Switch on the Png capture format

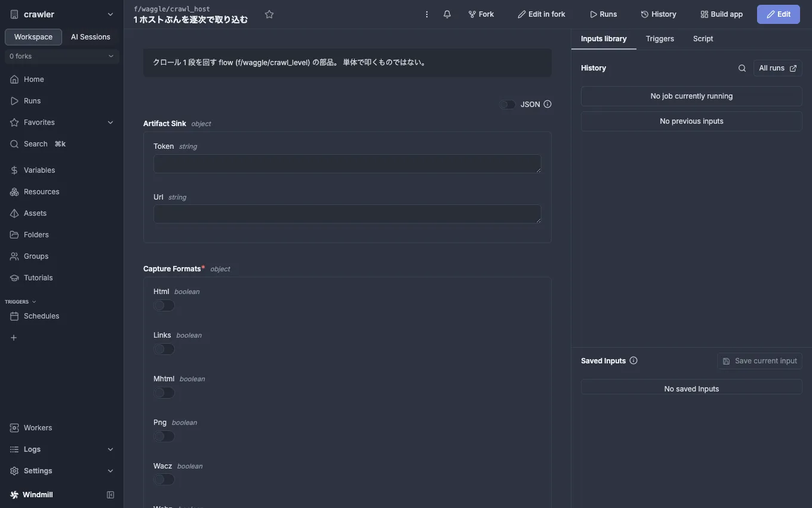164,436
